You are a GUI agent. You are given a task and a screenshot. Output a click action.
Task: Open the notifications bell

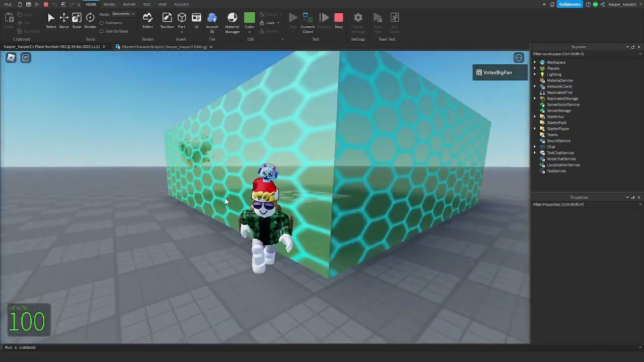coord(552,5)
